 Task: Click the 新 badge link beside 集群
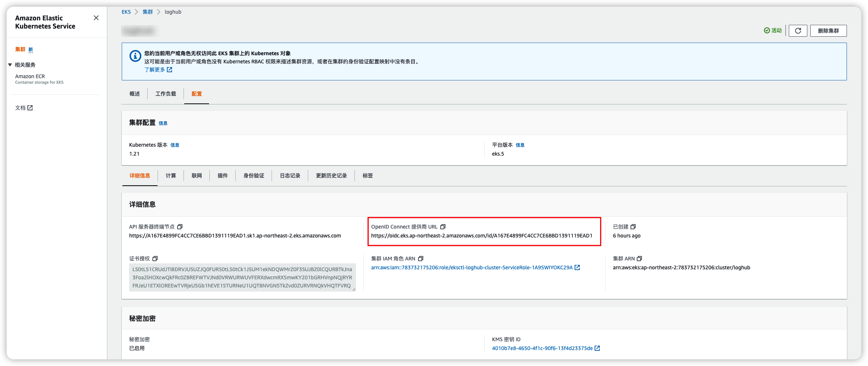[31, 50]
